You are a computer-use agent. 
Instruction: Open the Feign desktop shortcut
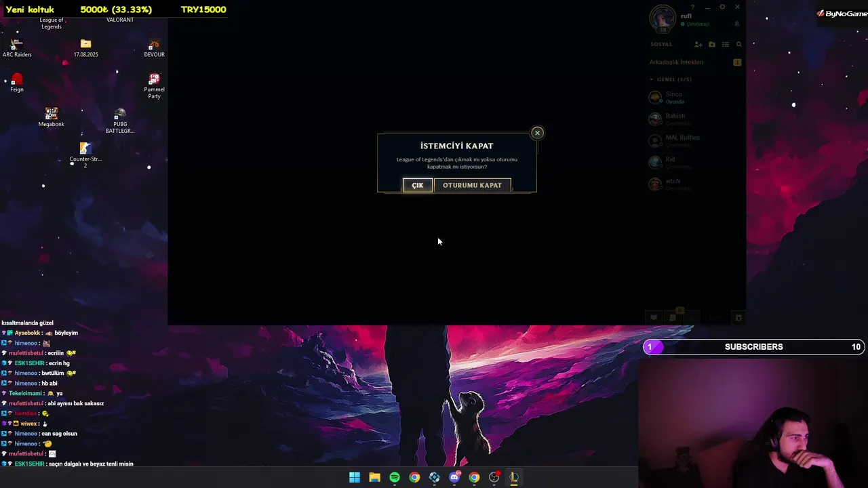(17, 83)
